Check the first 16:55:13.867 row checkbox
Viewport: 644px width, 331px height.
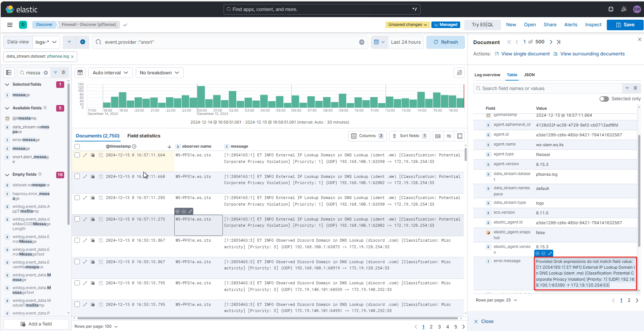(x=77, y=240)
